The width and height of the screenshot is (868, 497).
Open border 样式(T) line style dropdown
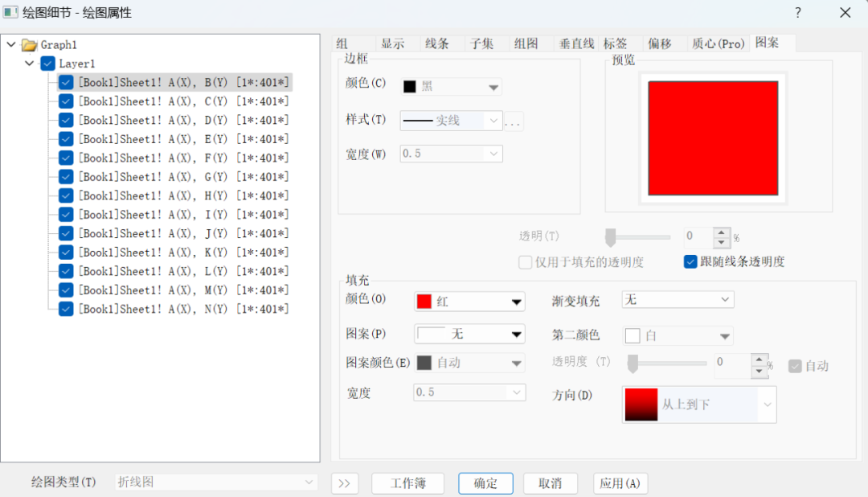(451, 121)
